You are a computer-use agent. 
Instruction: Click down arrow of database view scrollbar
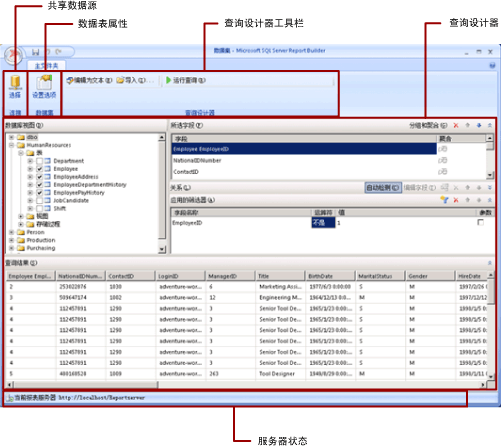(x=162, y=249)
